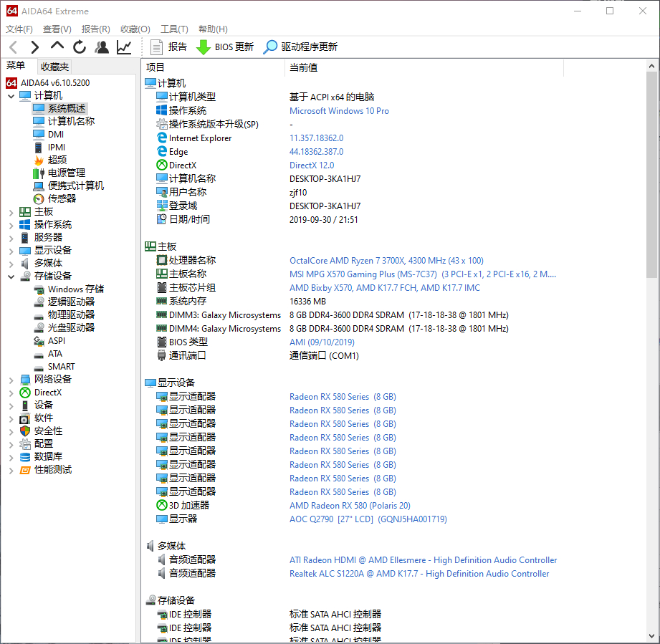The width and height of the screenshot is (660, 644).
Task: Click the 安全性 shield icon
Action: point(25,431)
